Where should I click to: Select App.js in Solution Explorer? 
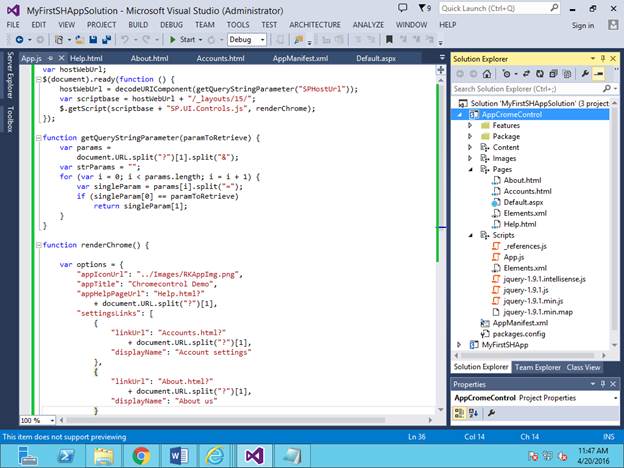coord(513,257)
